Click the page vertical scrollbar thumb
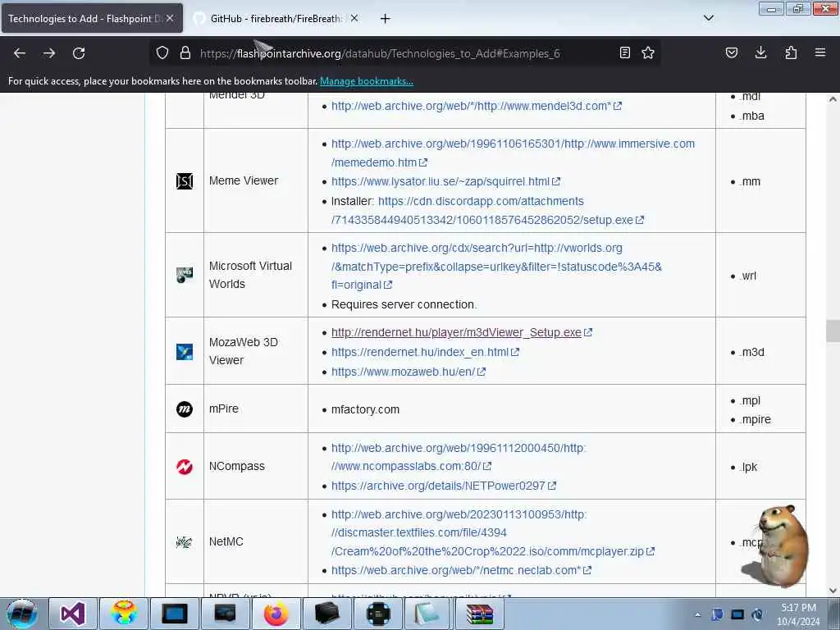This screenshot has width=840, height=630. [x=833, y=331]
